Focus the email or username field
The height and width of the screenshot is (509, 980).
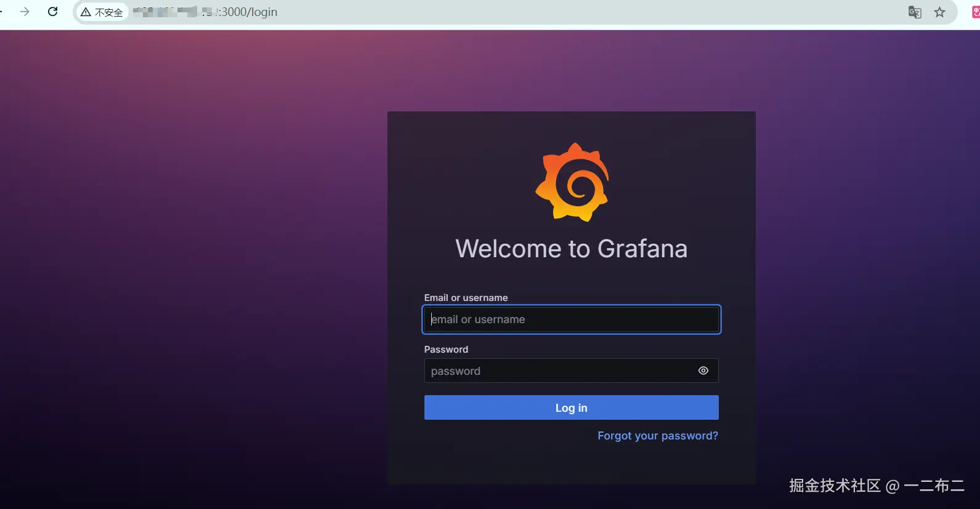(x=572, y=319)
